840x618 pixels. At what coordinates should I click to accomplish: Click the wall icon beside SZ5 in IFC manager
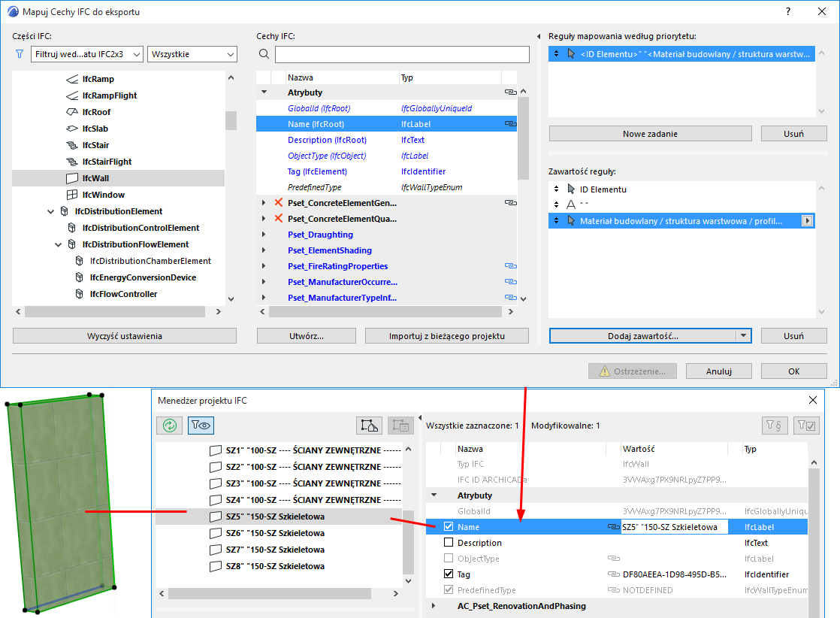pos(216,517)
